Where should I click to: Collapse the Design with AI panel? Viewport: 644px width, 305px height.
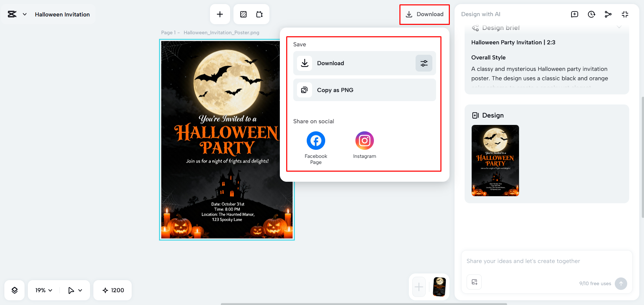click(x=625, y=14)
